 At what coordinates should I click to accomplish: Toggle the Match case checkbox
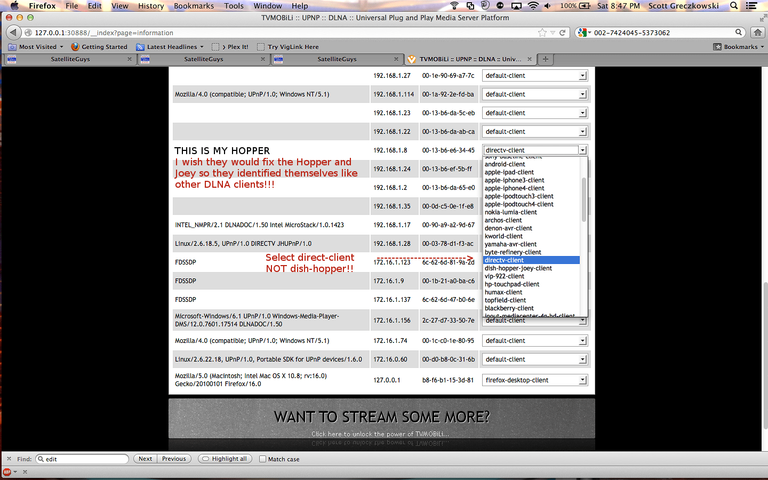pos(263,459)
